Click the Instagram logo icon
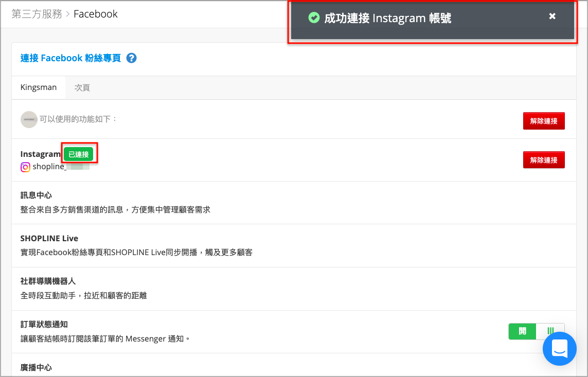 point(25,167)
